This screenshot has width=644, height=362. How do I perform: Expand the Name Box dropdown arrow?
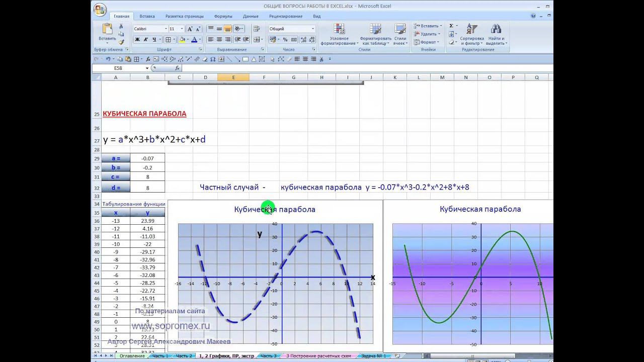coord(147,68)
